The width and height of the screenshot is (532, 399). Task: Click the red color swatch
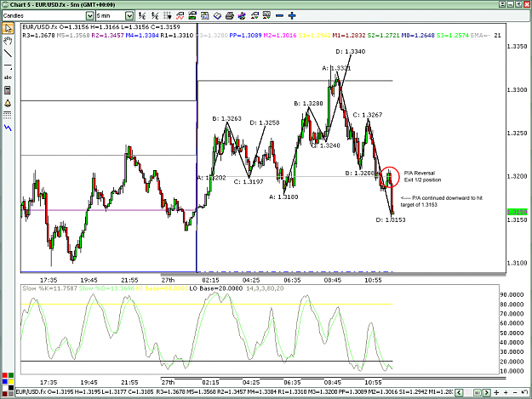point(5,376)
